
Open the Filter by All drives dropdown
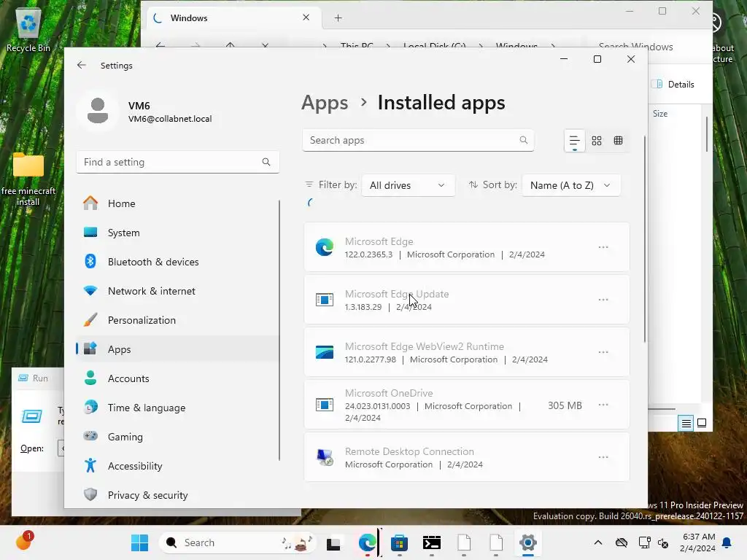(x=409, y=185)
